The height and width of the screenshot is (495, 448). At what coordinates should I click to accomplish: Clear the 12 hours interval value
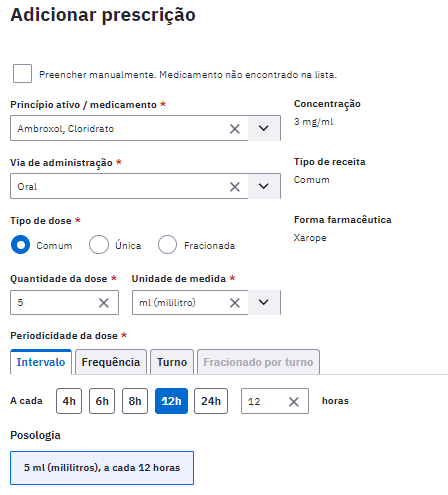click(x=293, y=402)
